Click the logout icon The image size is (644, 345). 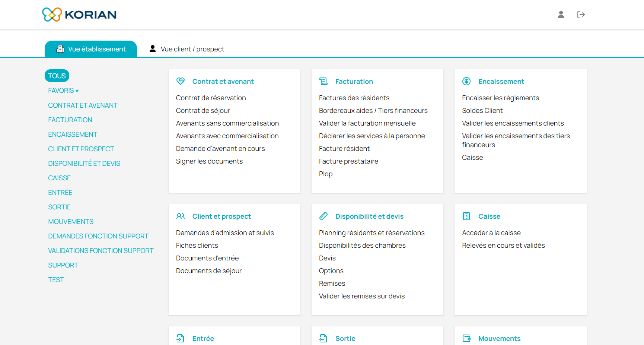point(581,15)
